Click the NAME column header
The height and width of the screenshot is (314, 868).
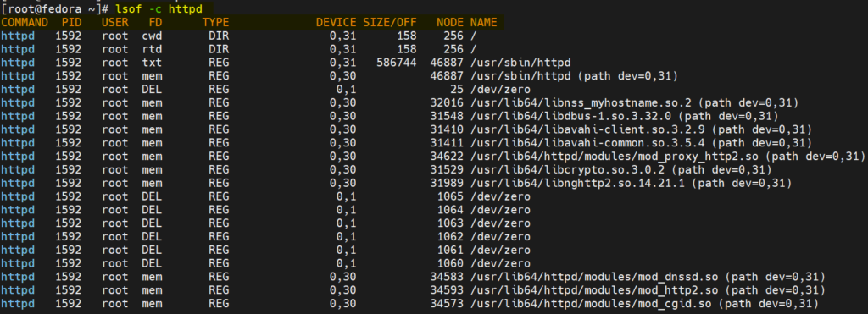[483, 23]
